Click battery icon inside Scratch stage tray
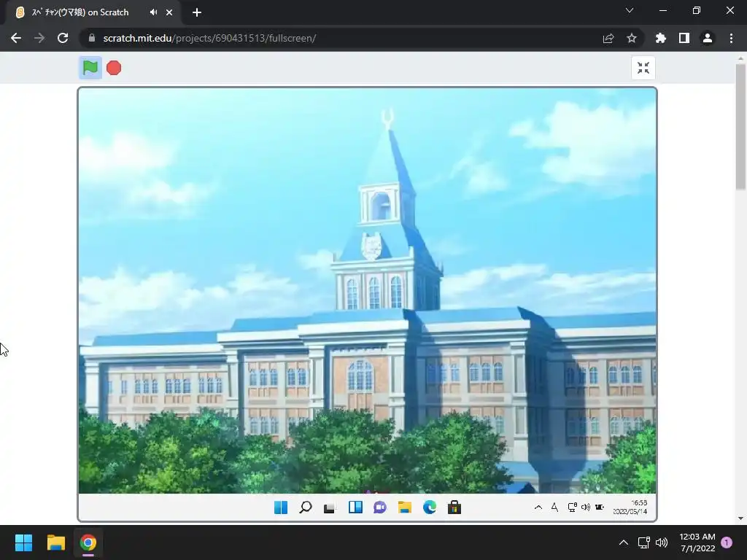 click(600, 507)
